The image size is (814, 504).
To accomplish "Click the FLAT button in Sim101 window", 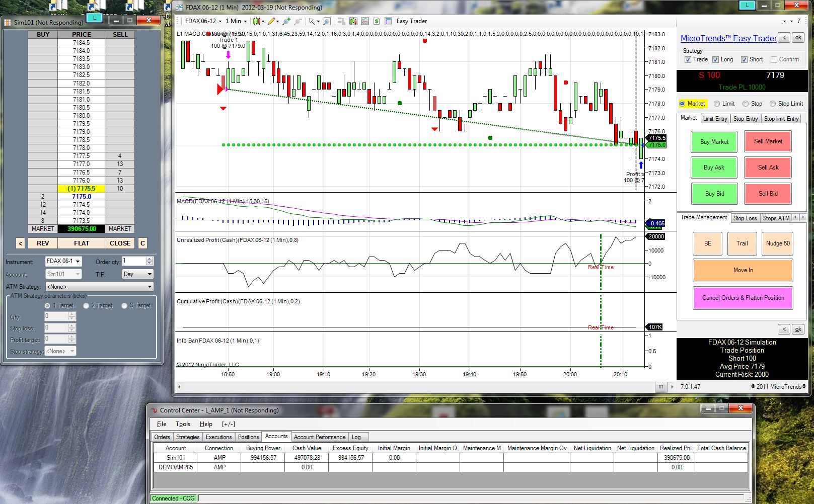I will tap(82, 243).
